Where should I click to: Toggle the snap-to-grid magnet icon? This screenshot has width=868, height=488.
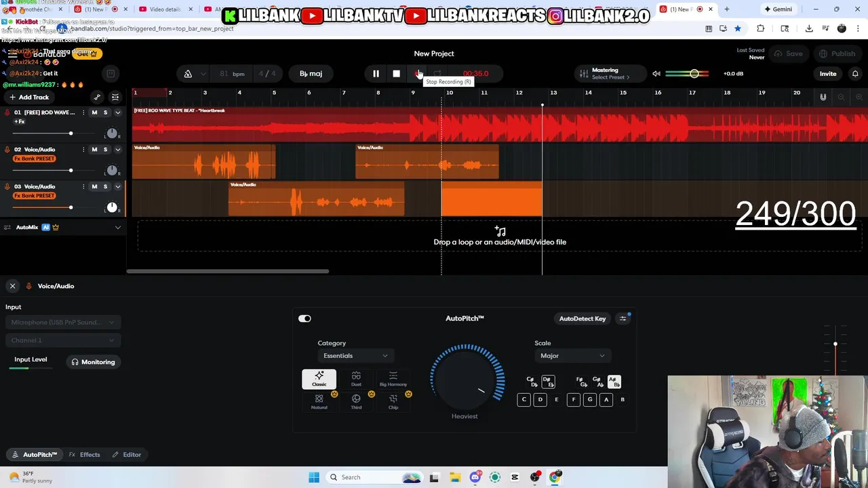pos(823,97)
